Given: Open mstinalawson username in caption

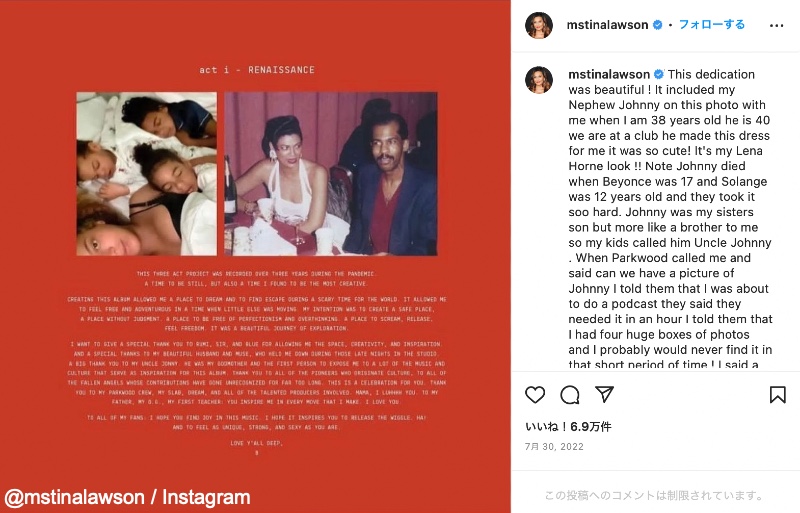Looking at the screenshot, I should pos(609,75).
